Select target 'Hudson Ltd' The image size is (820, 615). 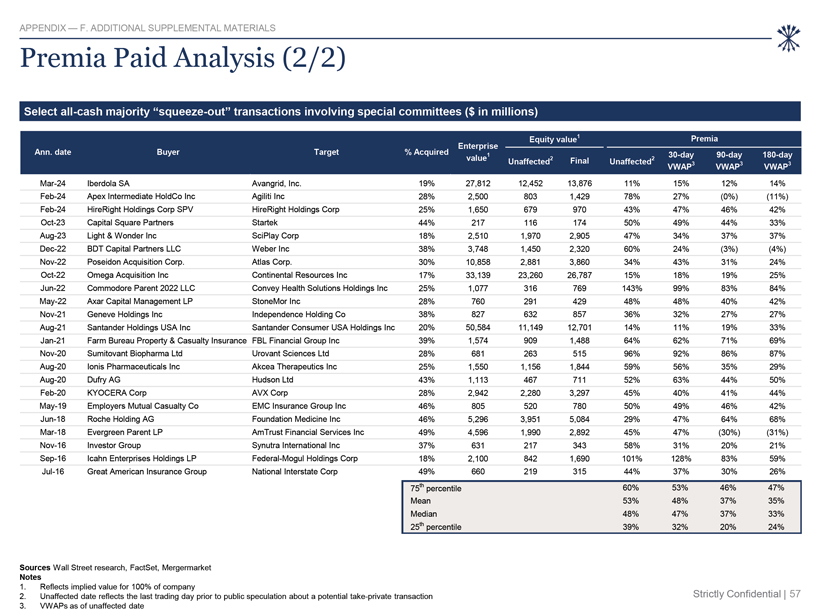point(272,380)
